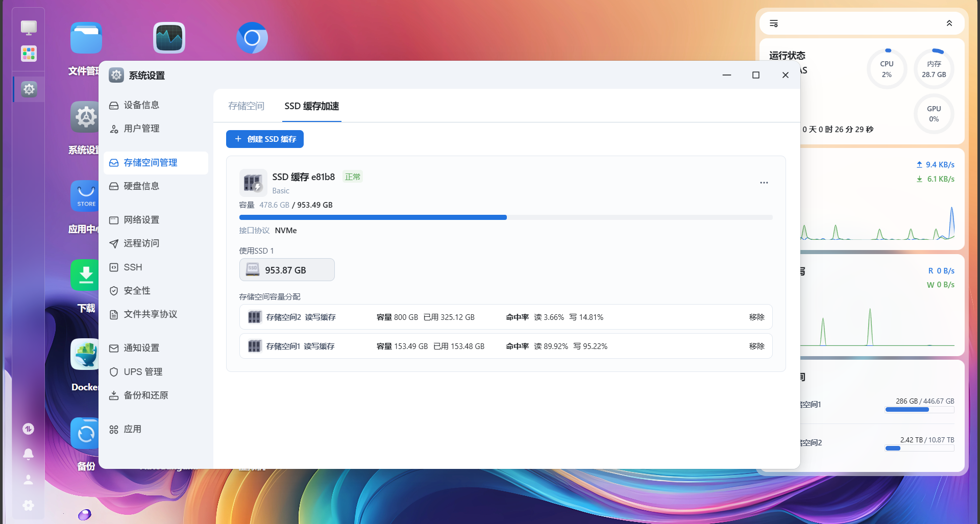Image resolution: width=980 pixels, height=524 pixels.
Task: Minimize the 系统设置 window
Action: (727, 75)
